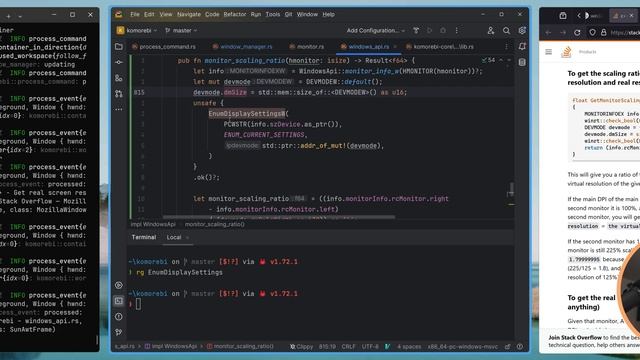Open the Git tool window icon

click(x=119, y=332)
